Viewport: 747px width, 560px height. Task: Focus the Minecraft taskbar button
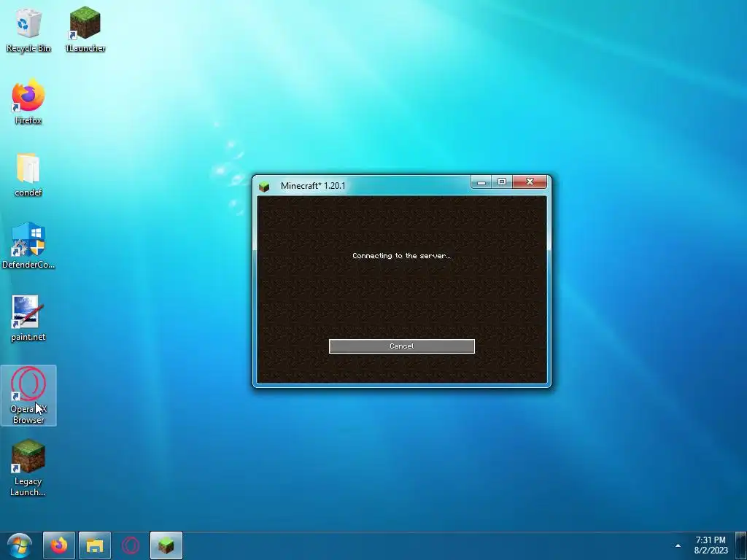pyautogui.click(x=166, y=545)
